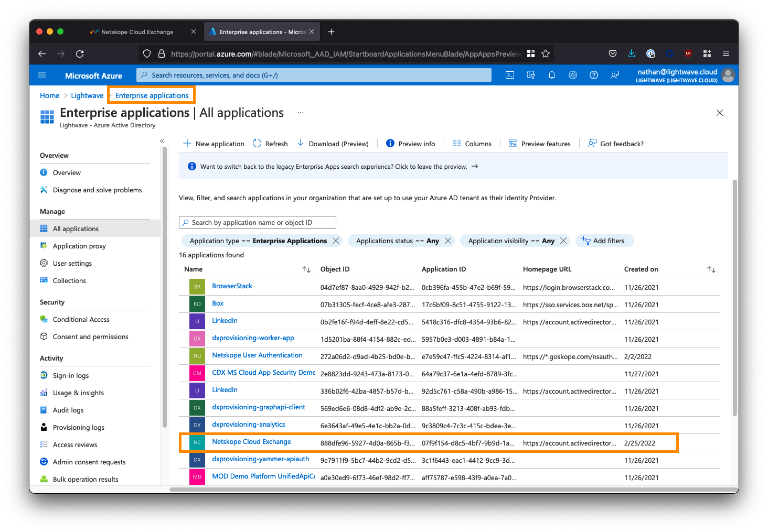Screen dimensions: 768x532
Task: Click the New application button
Action: click(x=214, y=144)
